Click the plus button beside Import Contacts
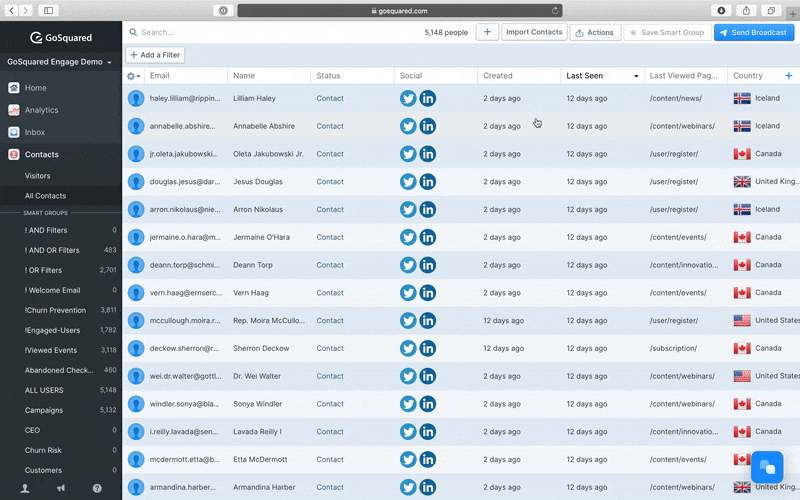800x500 pixels. (x=487, y=32)
